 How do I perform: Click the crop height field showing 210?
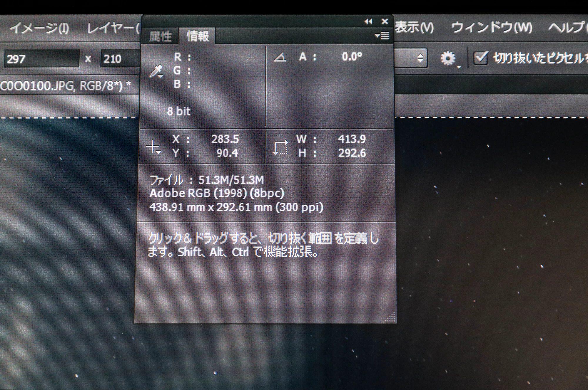click(121, 59)
